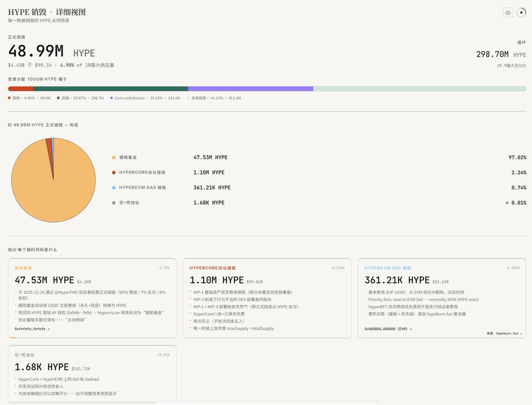This screenshot has width=532, height=405.
Task: Click the 细分·每个桶的饲料是什么 section heading
Action: coord(32,249)
